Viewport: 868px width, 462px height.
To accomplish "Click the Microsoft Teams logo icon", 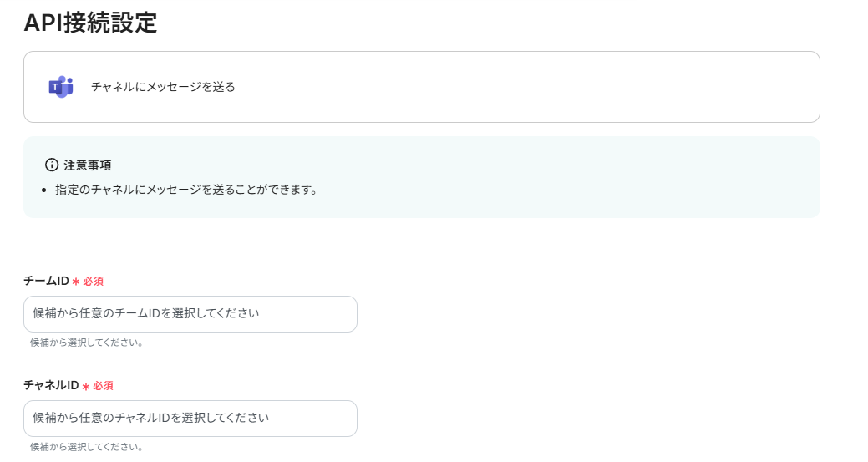I will [x=61, y=86].
